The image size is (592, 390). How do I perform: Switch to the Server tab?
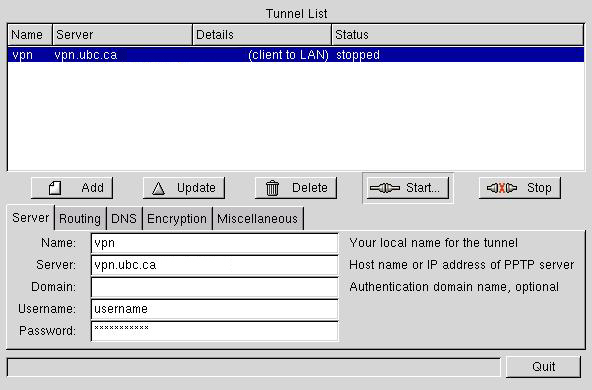click(x=31, y=218)
